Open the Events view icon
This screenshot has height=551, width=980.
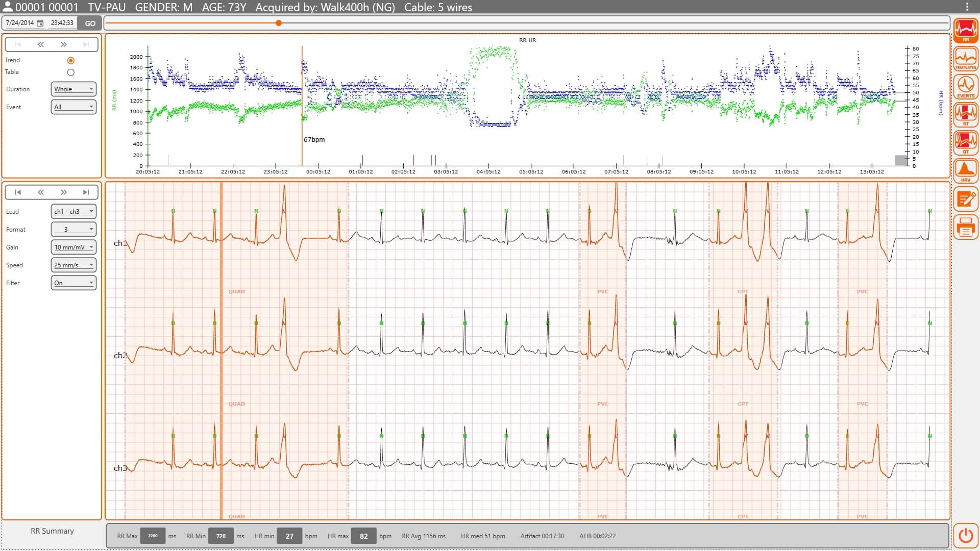click(965, 87)
